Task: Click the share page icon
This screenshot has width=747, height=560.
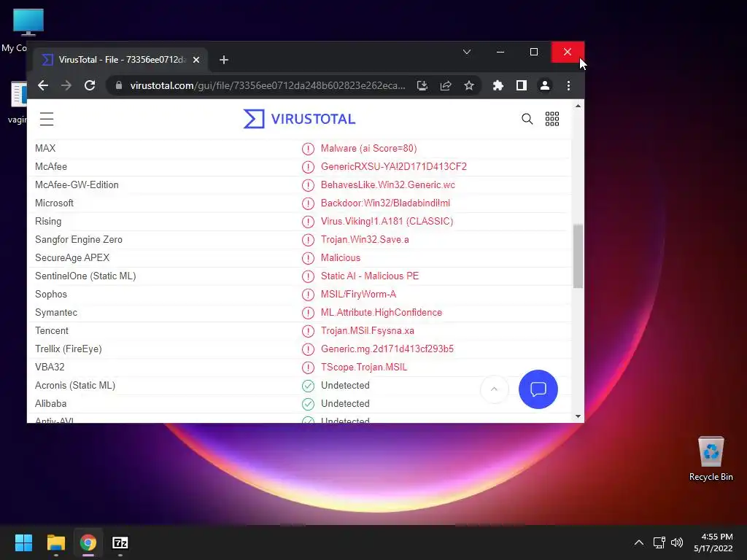Action: pos(446,85)
